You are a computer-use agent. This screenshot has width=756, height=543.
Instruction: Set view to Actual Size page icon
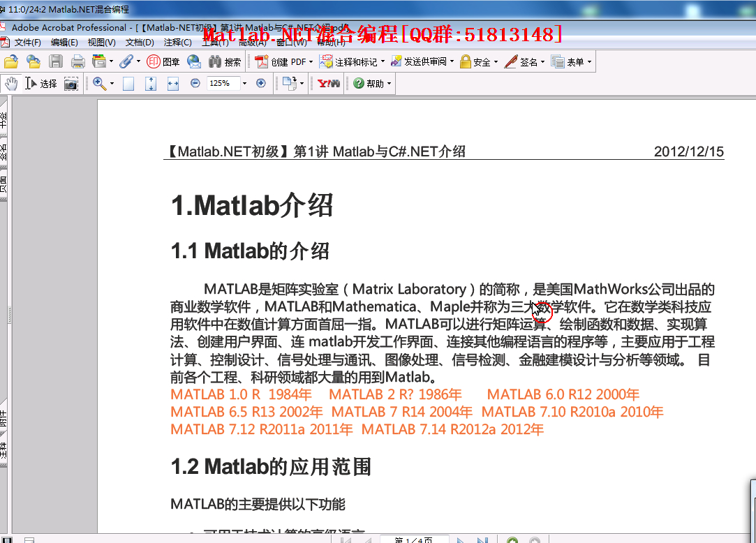(128, 84)
